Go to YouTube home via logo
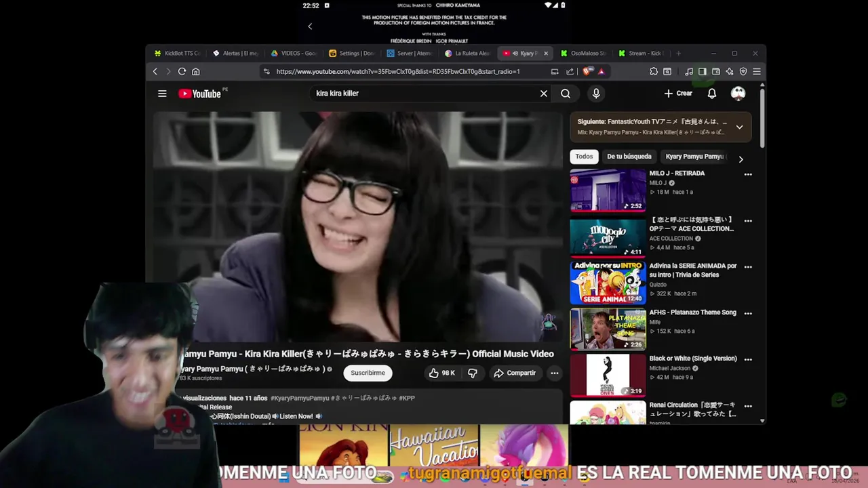The height and width of the screenshot is (488, 868). tap(201, 94)
